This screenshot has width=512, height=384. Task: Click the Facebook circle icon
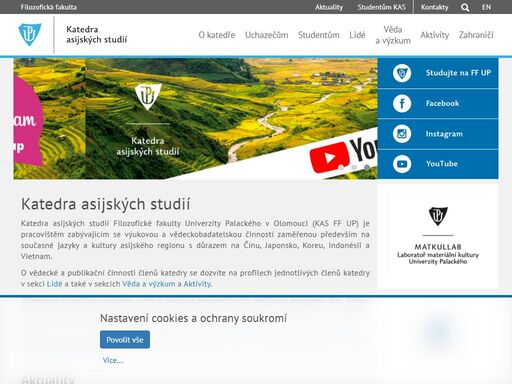click(402, 103)
